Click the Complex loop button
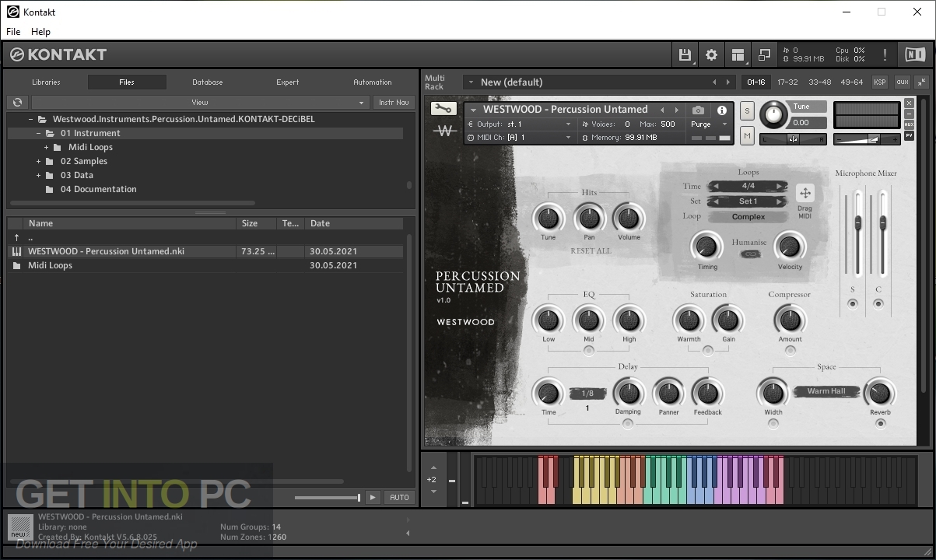Screen dimensions: 936x560 coord(748,217)
